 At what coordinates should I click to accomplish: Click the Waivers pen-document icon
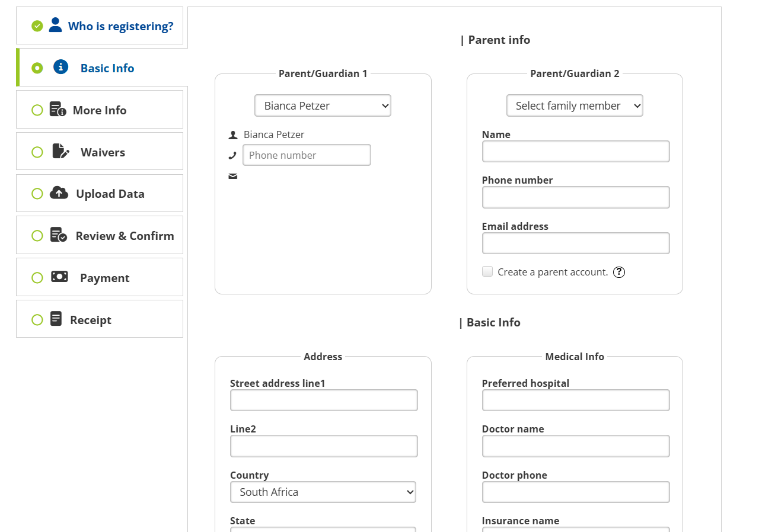(x=60, y=152)
